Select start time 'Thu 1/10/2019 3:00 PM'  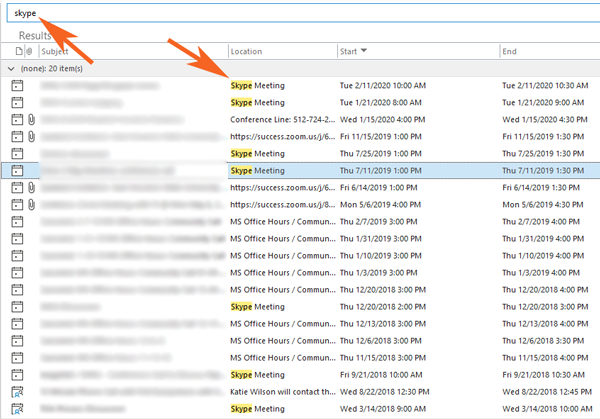click(381, 256)
